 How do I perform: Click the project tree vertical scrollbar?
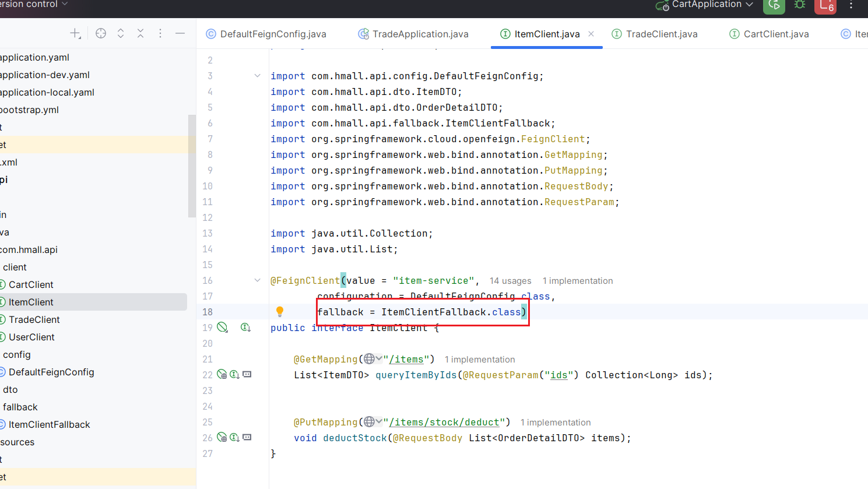click(x=192, y=166)
